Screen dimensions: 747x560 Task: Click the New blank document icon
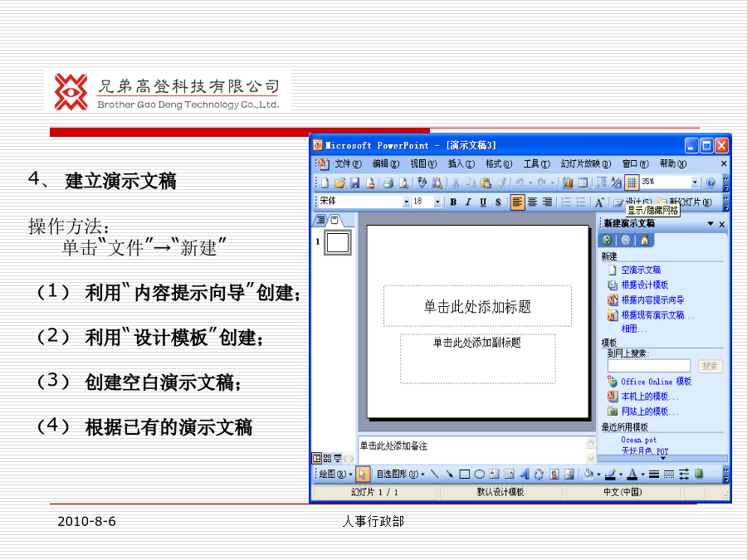tap(325, 183)
